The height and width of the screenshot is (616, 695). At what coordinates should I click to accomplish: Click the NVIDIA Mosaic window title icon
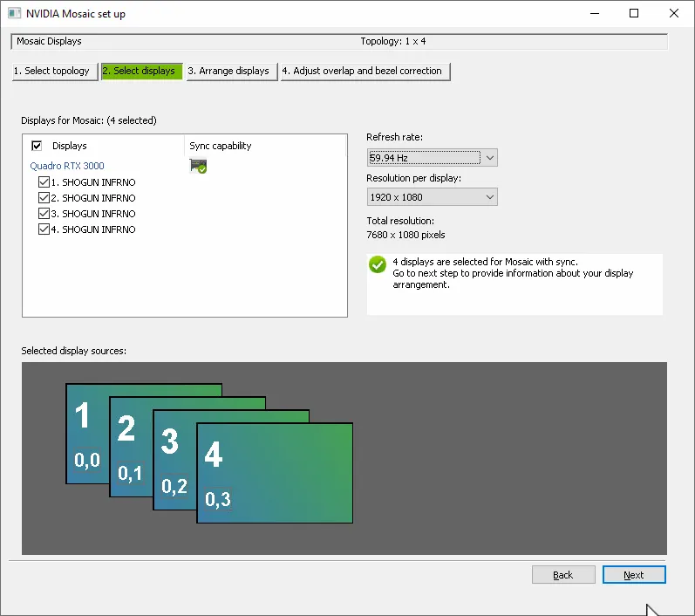coord(14,13)
